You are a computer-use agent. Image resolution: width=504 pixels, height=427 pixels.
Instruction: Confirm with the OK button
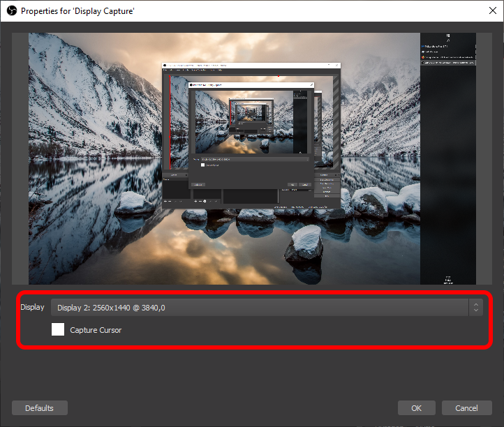(416, 407)
